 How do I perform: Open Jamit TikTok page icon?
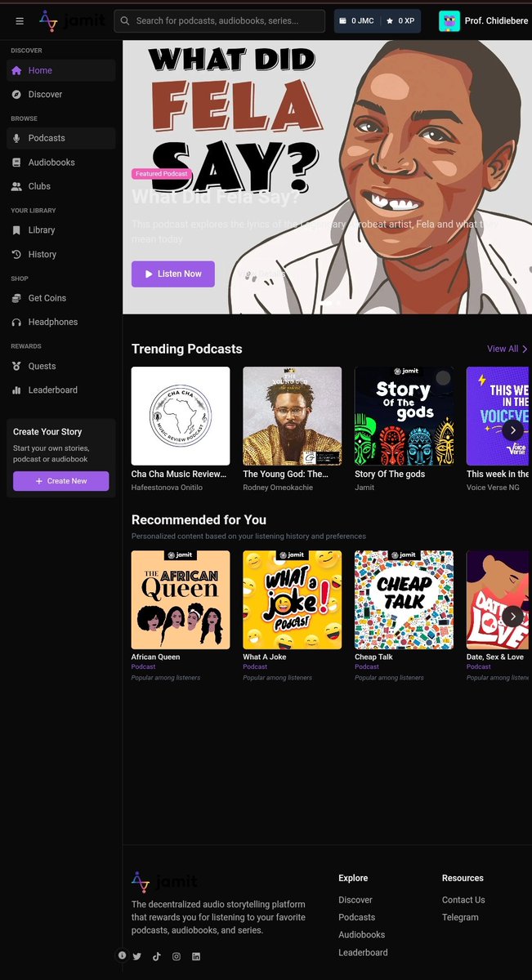(156, 956)
